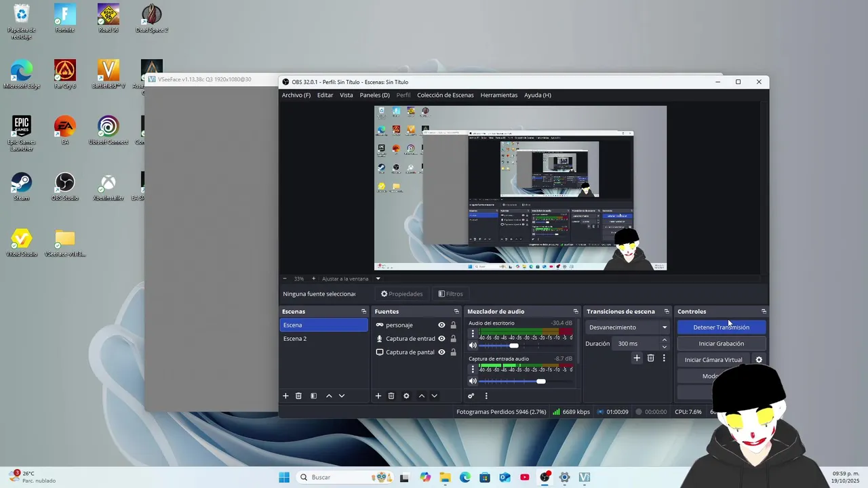Lock the personaje source
The width and height of the screenshot is (868, 488).
pyautogui.click(x=453, y=325)
